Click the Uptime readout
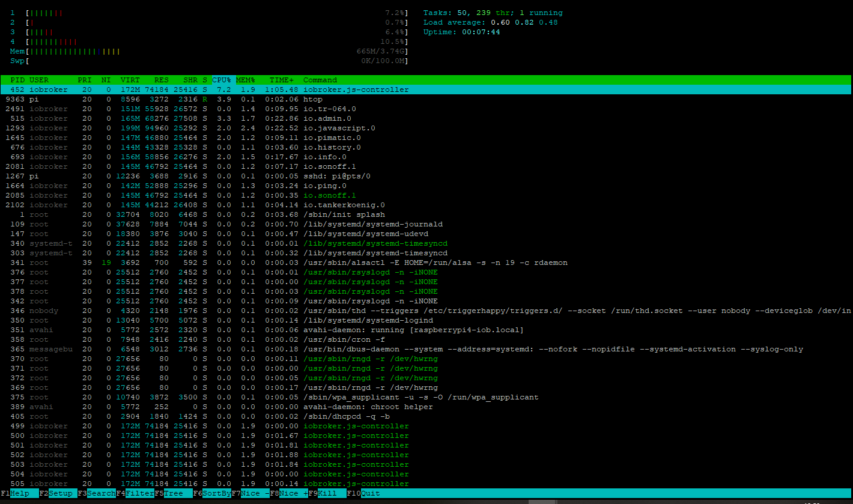The image size is (853, 504). pos(462,32)
